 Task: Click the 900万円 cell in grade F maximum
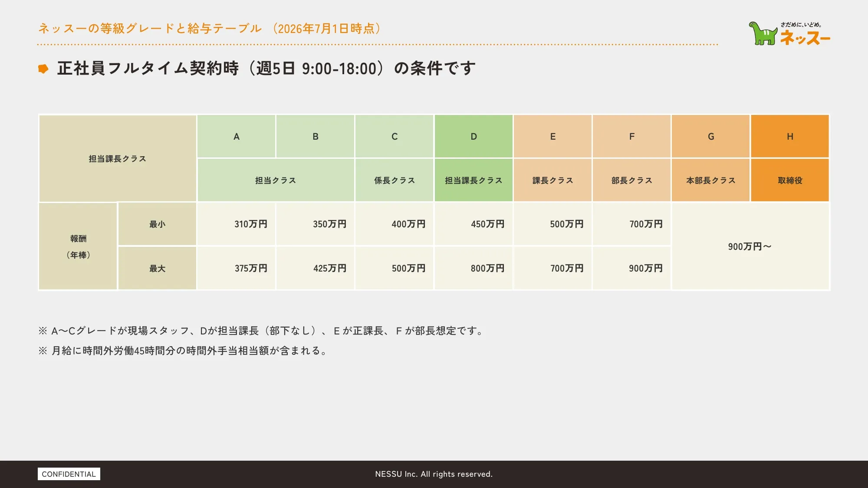point(631,268)
